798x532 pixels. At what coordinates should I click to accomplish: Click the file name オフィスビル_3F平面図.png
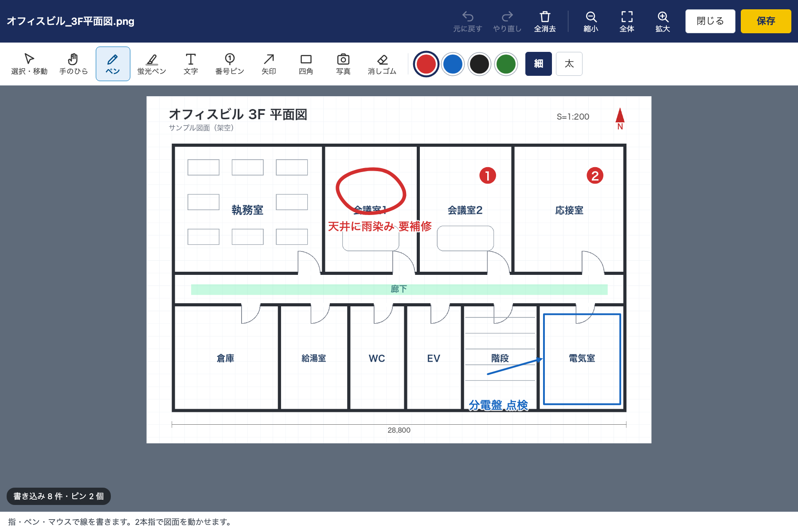click(70, 21)
